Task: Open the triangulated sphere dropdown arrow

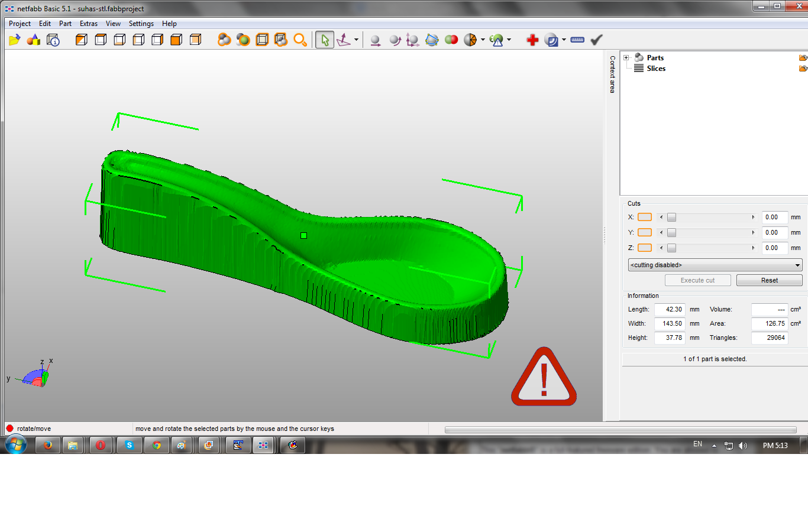Action: pyautogui.click(x=483, y=40)
